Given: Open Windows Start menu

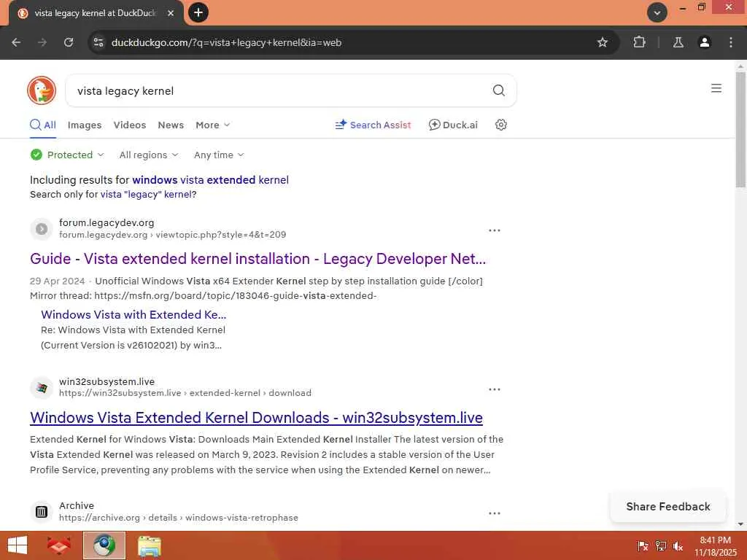Looking at the screenshot, I should pos(18,545).
